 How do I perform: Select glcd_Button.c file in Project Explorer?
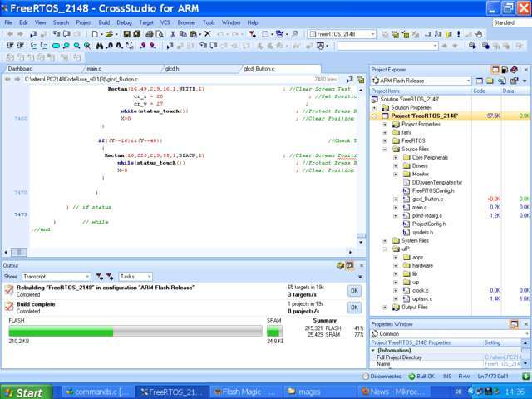(427, 199)
